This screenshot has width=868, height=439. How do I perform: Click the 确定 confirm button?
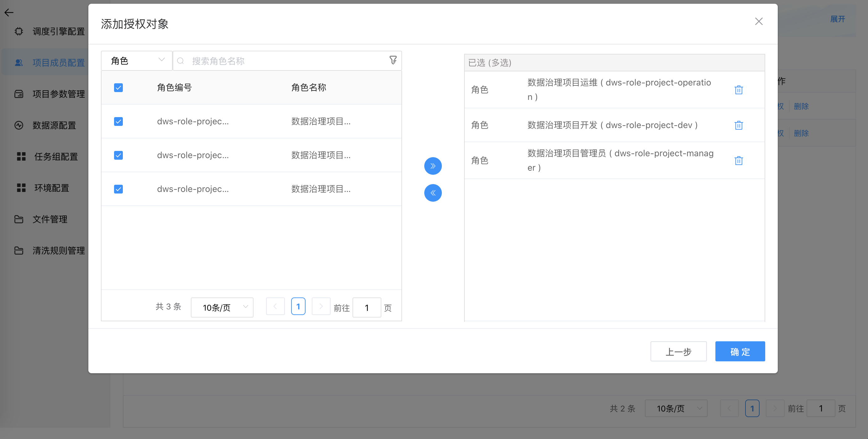tap(740, 351)
